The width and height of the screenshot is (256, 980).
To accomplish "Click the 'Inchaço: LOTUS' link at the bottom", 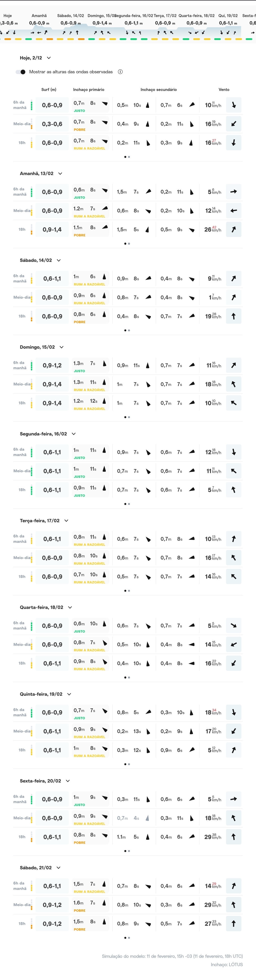I will pos(227,964).
